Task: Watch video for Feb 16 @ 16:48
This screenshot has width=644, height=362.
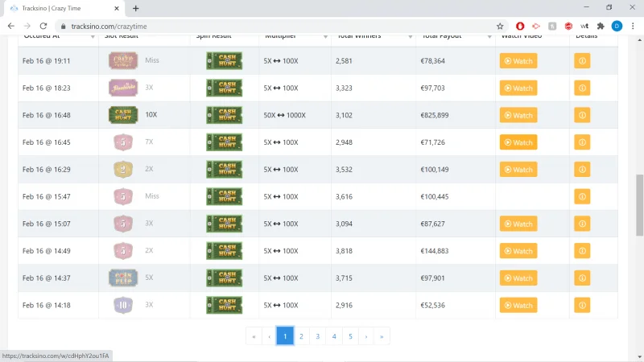Action: coord(518,115)
